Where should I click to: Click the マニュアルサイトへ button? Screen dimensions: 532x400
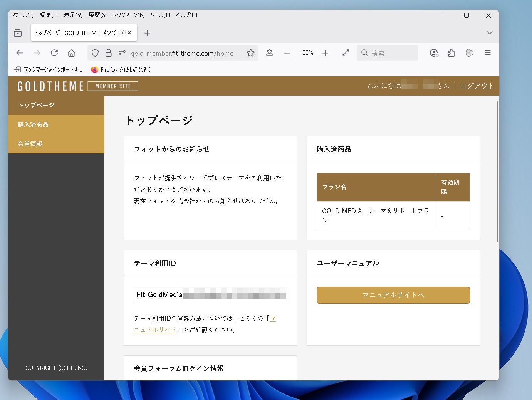[393, 295]
